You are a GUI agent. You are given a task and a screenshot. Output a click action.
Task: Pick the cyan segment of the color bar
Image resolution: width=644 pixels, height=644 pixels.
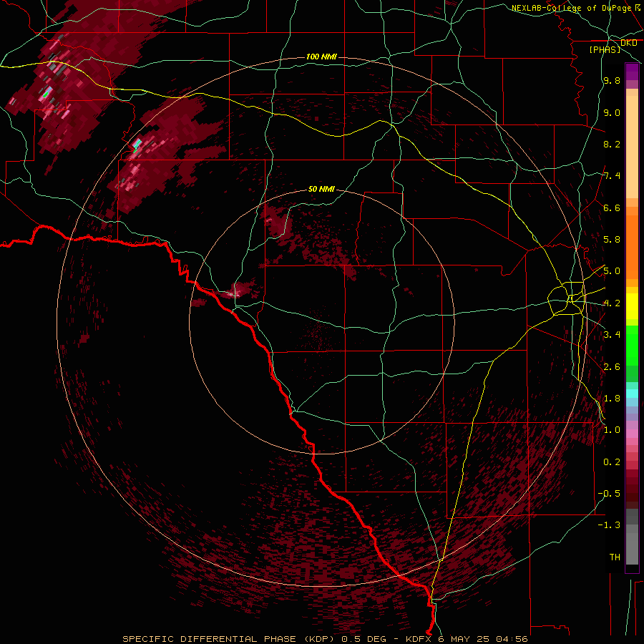[x=632, y=394]
